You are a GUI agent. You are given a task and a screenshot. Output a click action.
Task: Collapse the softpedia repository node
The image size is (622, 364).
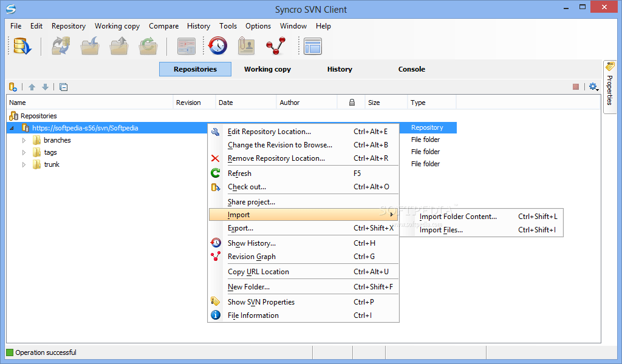12,128
